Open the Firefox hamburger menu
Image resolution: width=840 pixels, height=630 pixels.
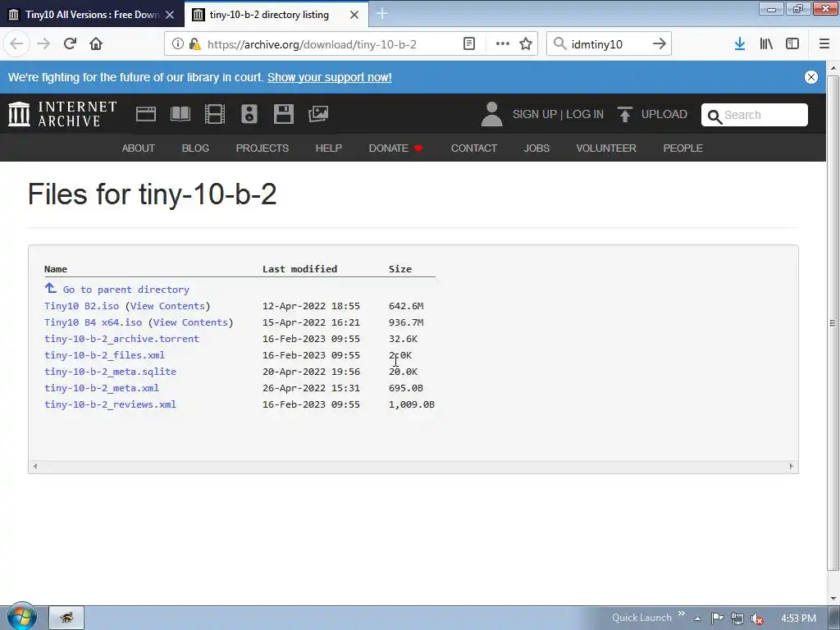coord(824,44)
